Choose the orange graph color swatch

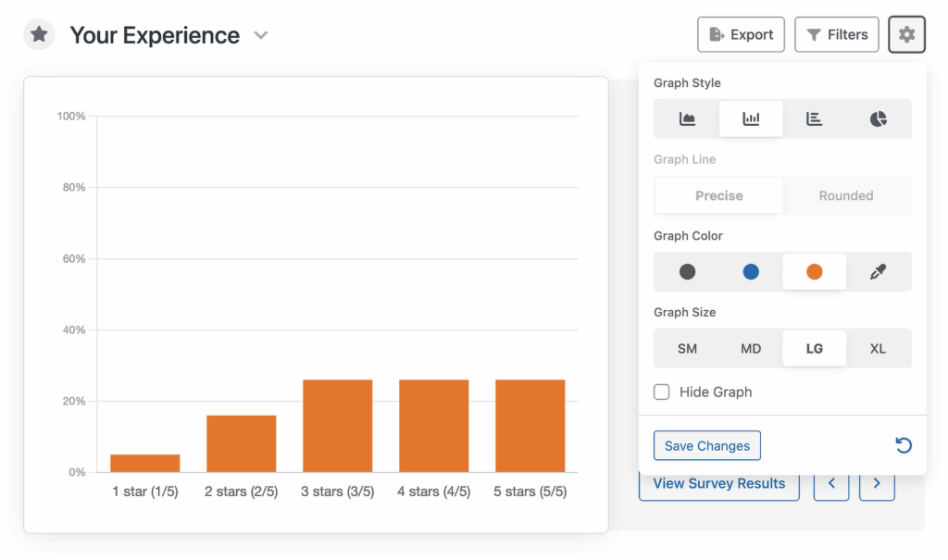click(814, 271)
